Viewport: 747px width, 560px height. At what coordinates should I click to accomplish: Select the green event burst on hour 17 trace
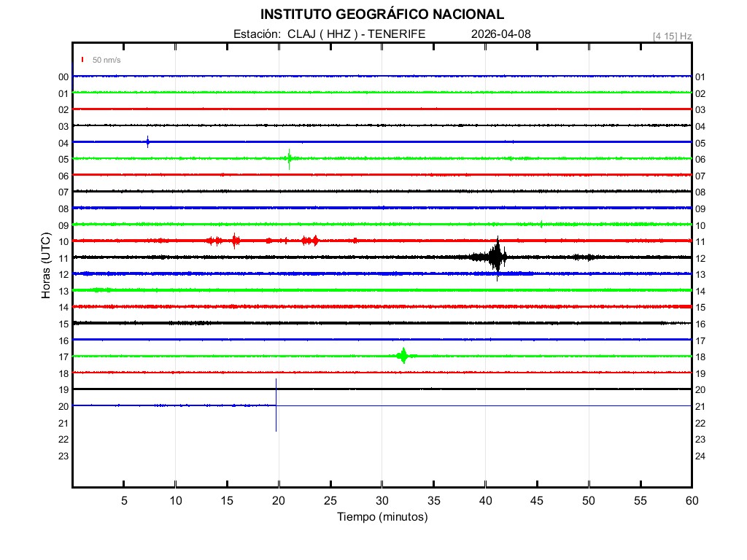pos(403,356)
